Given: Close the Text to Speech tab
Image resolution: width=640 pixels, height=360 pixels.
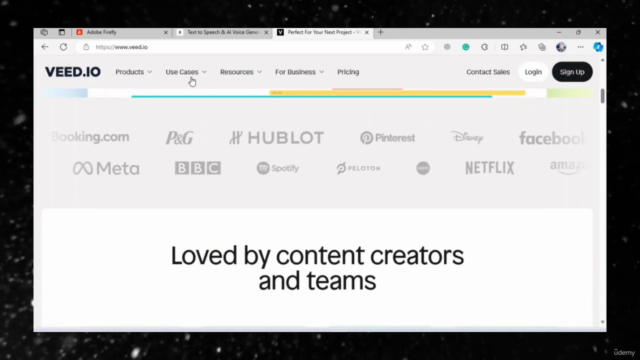Looking at the screenshot, I should tap(266, 32).
